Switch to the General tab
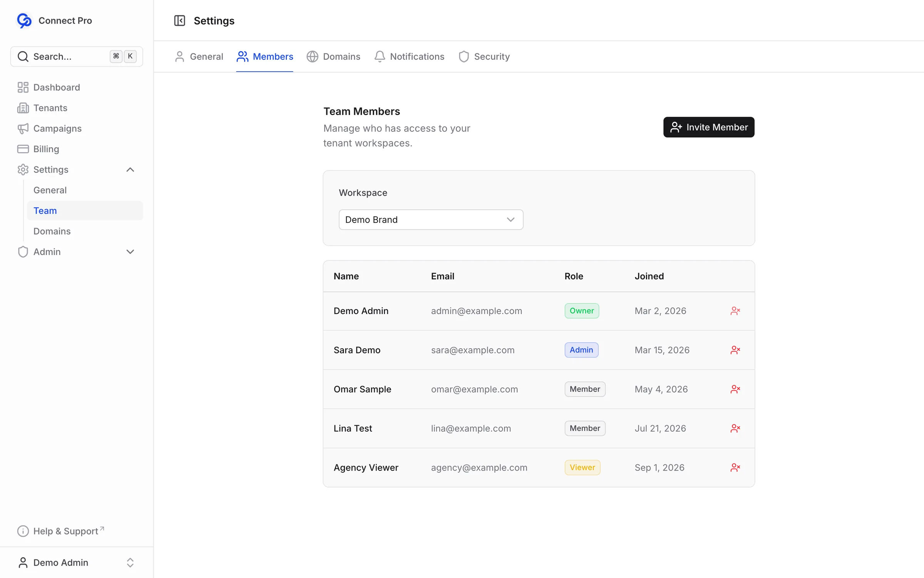 coord(199,57)
